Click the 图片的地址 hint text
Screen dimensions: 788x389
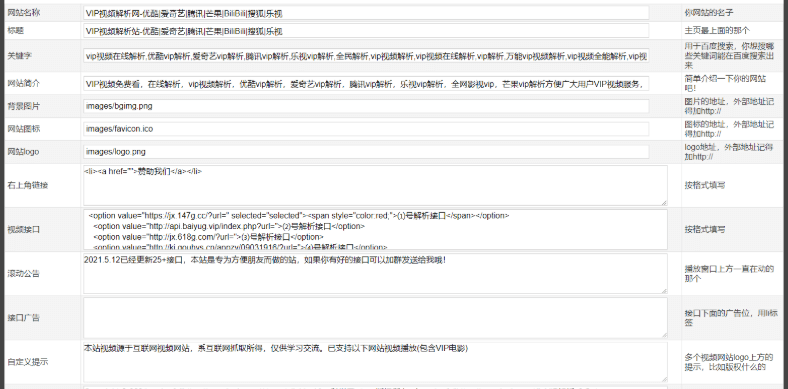[729, 106]
